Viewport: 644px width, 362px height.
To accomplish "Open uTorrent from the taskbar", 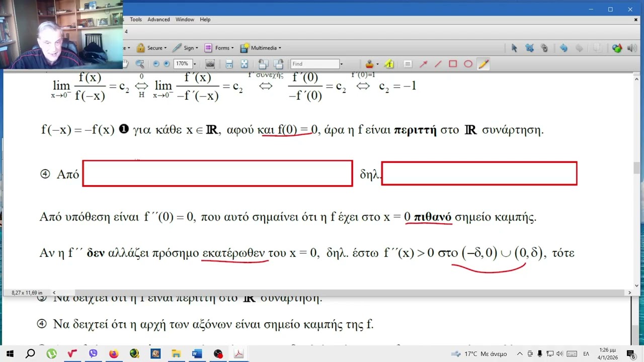I will coord(51,354).
